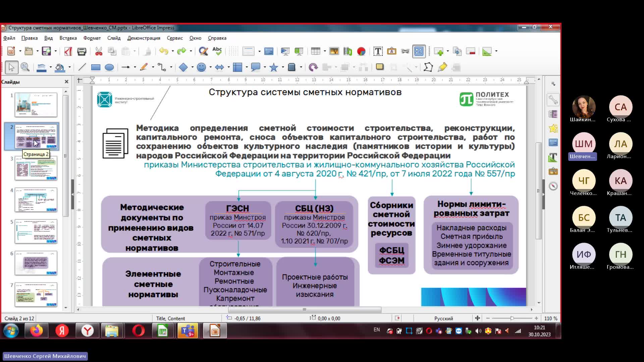Open the New presentation icon
Screen dimensions: 644x362
[x=11, y=51]
